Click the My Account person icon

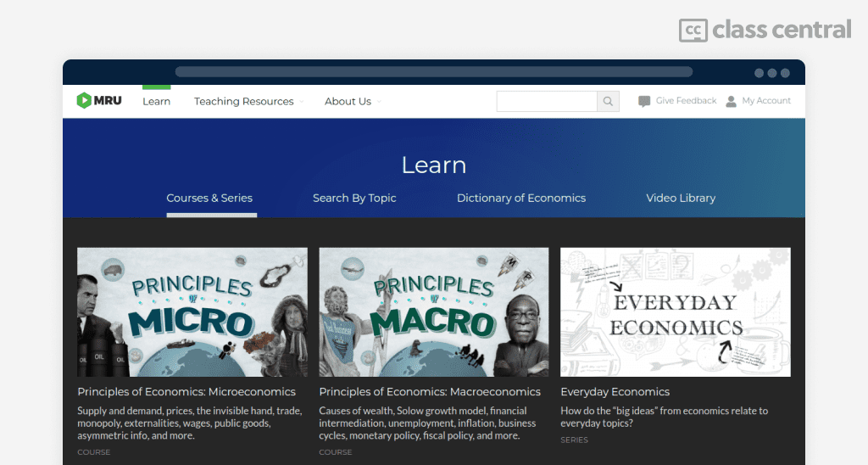732,102
